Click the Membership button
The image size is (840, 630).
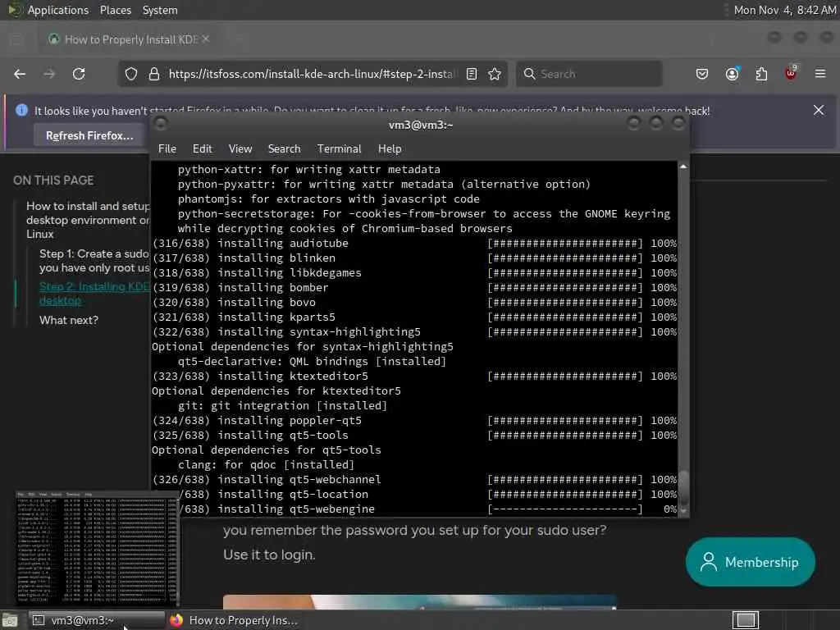click(x=750, y=562)
